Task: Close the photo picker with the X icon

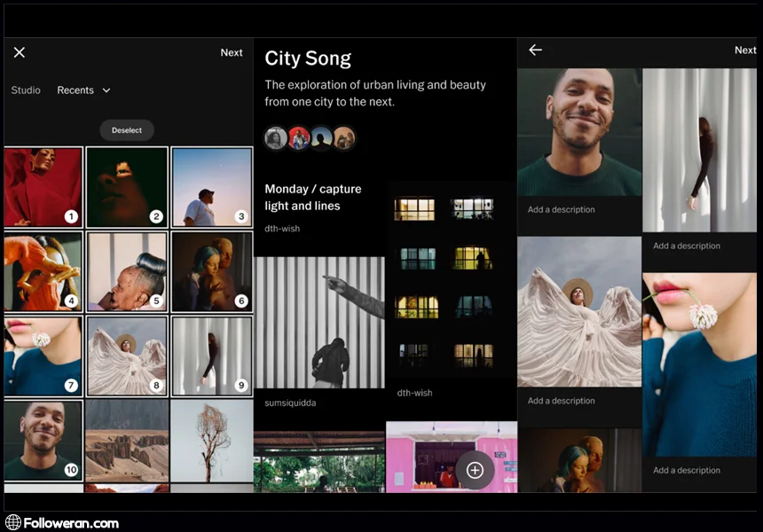Action: 20,52
